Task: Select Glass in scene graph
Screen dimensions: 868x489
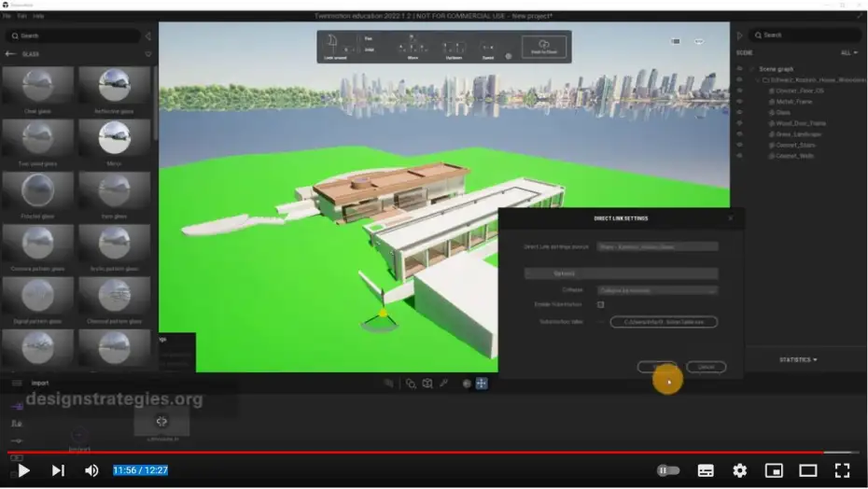Action: pyautogui.click(x=783, y=112)
